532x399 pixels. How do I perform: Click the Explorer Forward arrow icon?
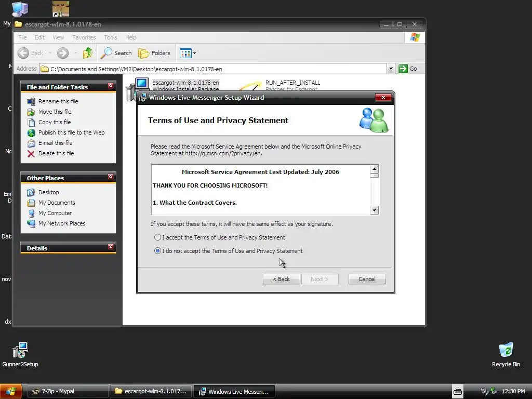point(63,53)
